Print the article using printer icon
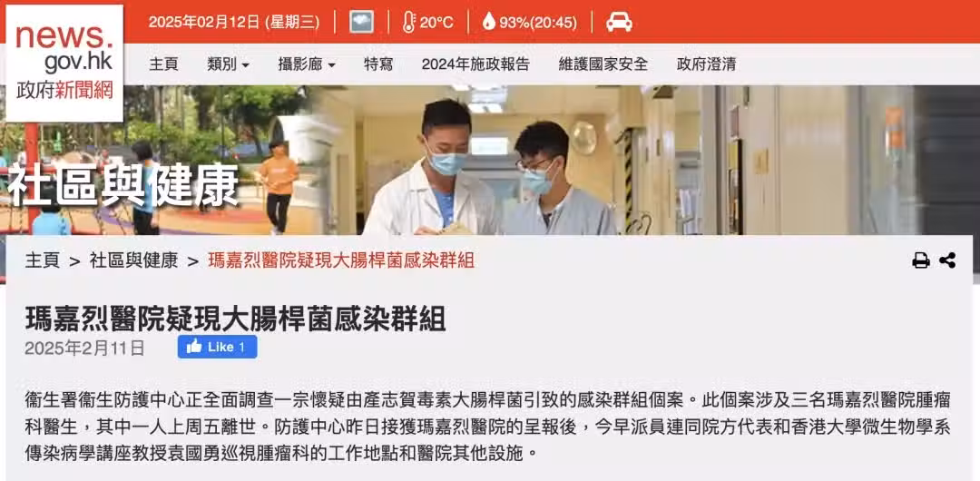The height and width of the screenshot is (481, 980). [x=921, y=260]
